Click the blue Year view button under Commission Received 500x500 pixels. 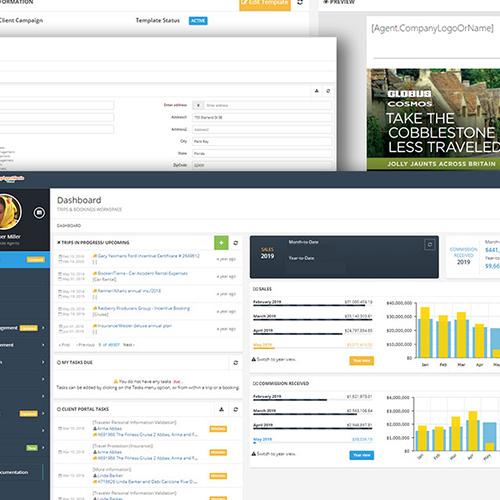tap(362, 455)
